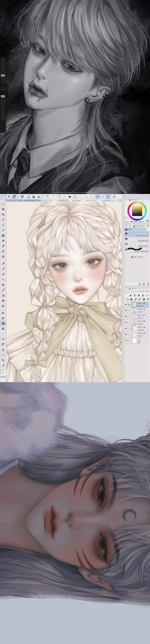
Task: Tick the checkbox beside the paper (용지) layer
Action: click(130, 341)
